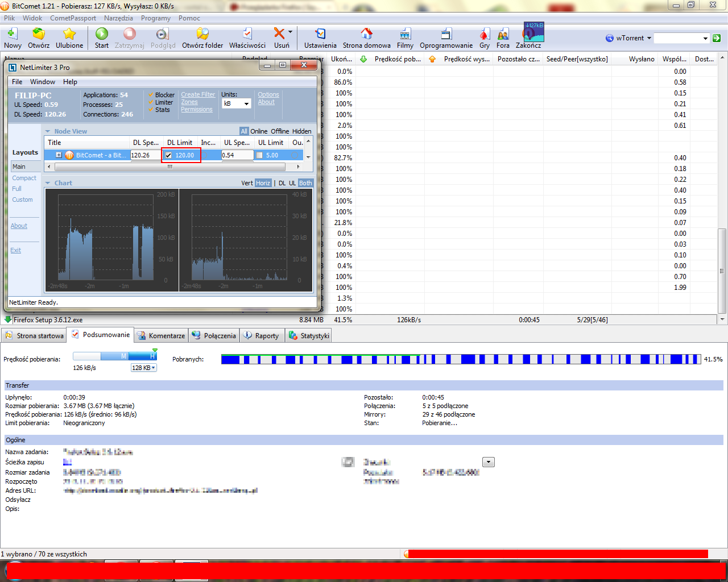
Task: Click the Permissions link
Action: tap(197, 110)
